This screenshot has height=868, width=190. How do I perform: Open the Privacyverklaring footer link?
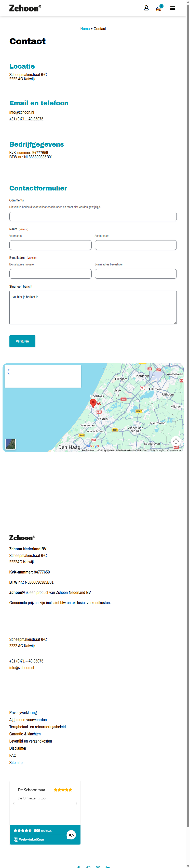(23, 712)
